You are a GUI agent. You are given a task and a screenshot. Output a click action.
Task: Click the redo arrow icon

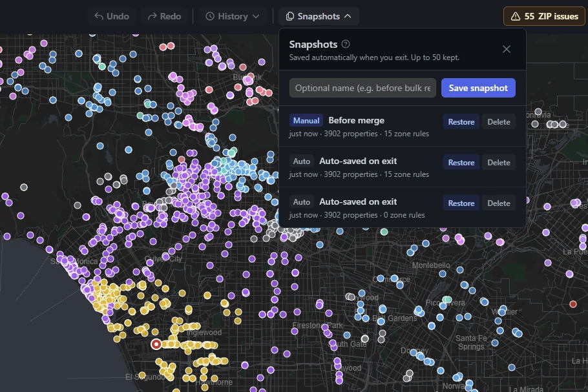click(152, 17)
